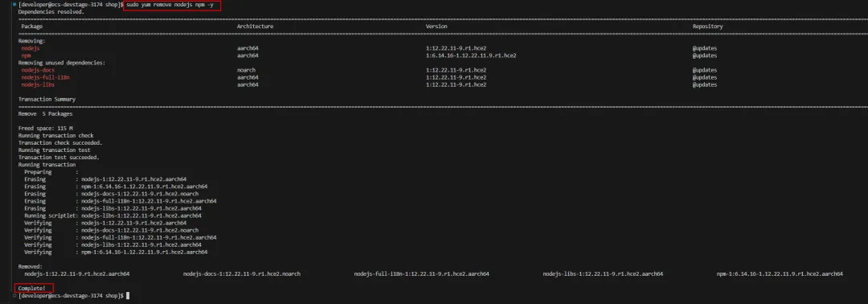Click the 'Architecture' column header
The image size is (868, 304).
256,27
